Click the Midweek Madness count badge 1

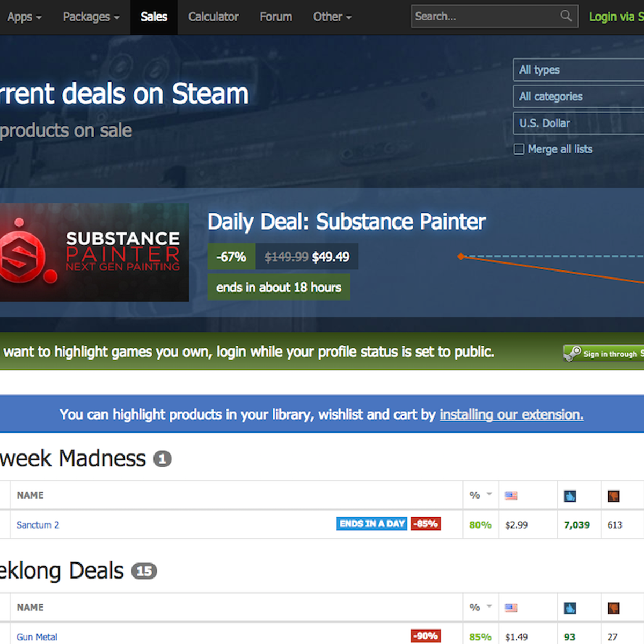(163, 459)
